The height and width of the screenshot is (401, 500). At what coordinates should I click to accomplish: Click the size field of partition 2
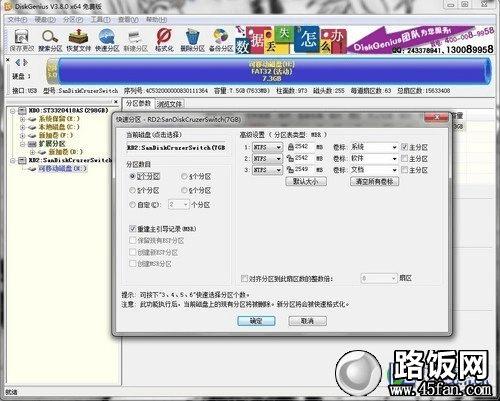(304, 159)
